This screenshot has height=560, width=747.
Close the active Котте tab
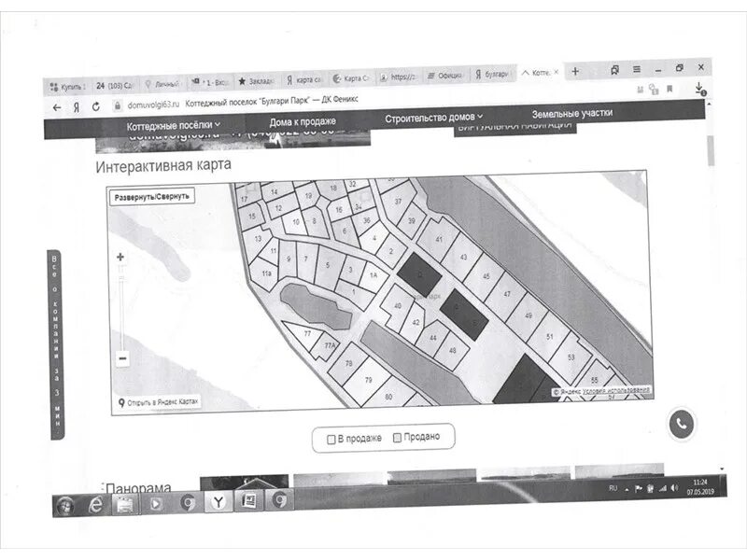coord(556,73)
